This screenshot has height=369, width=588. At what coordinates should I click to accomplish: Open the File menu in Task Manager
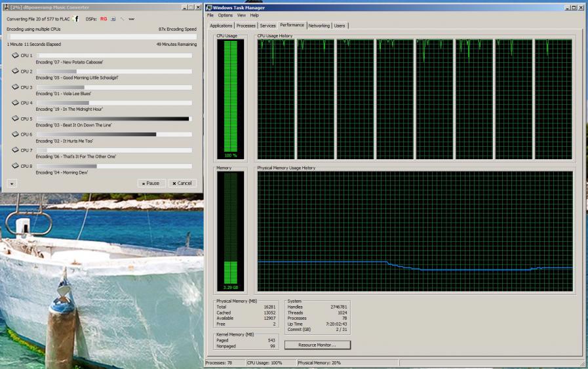(x=210, y=15)
